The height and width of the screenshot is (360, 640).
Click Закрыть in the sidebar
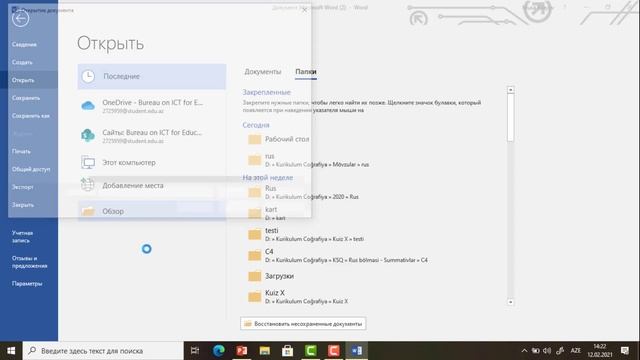[x=23, y=205]
